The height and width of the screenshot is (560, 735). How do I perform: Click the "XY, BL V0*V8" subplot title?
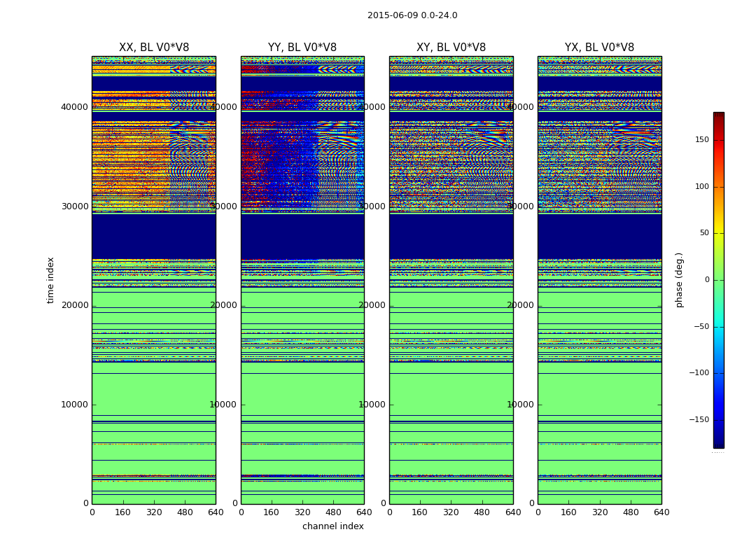[x=451, y=48]
